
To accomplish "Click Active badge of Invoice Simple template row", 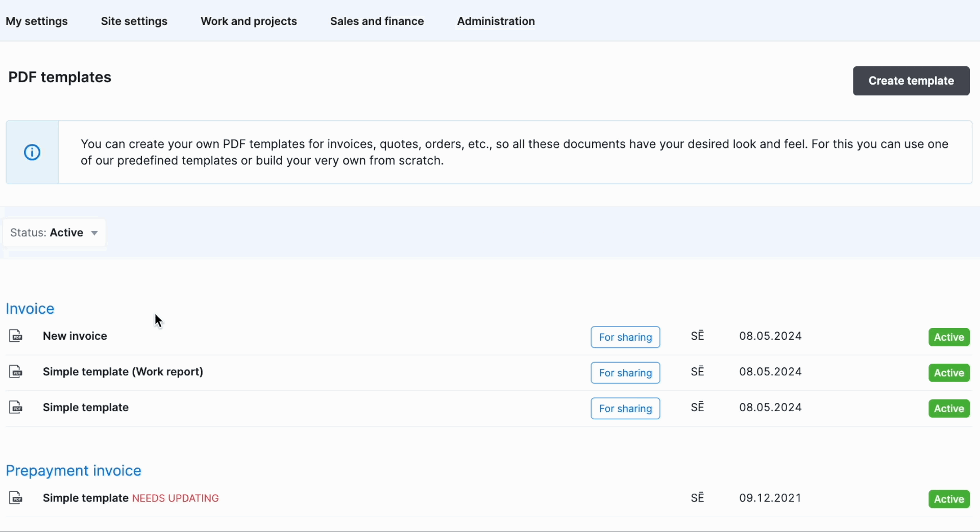I will tap(949, 409).
